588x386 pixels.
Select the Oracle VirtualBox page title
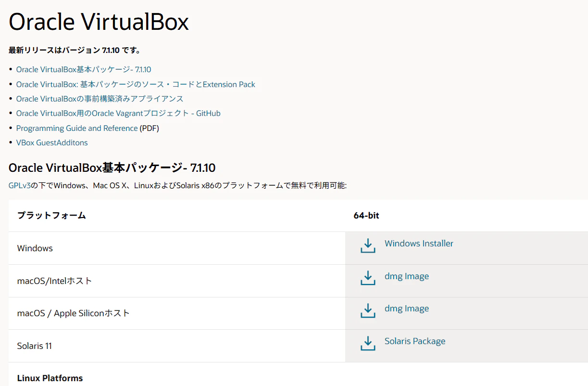99,22
